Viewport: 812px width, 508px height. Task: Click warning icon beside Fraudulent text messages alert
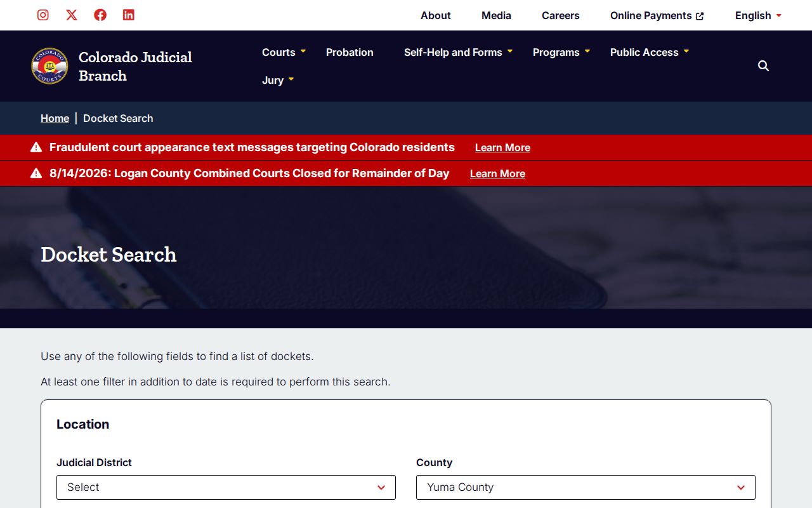tap(36, 147)
